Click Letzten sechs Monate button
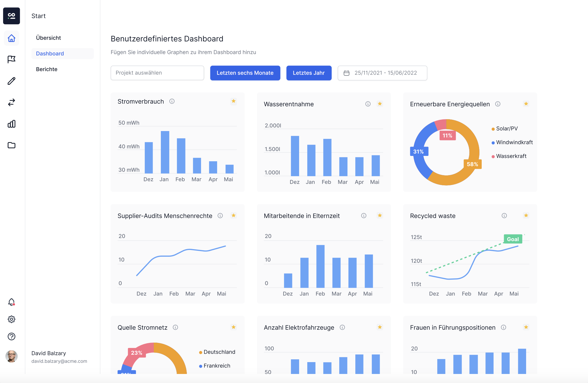 (x=245, y=73)
